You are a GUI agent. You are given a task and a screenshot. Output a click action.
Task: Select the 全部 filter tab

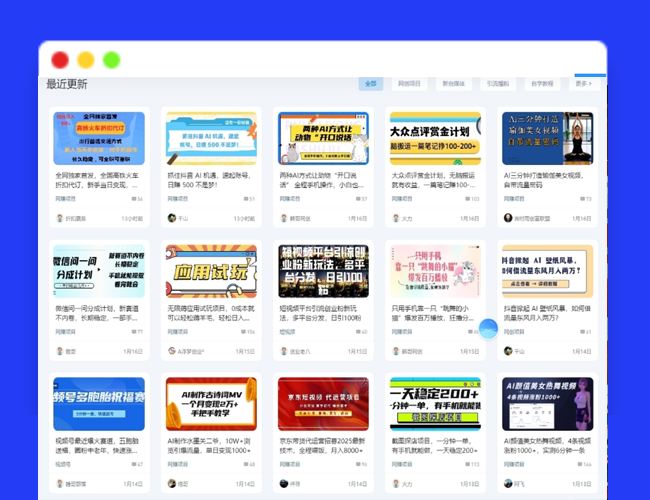pyautogui.click(x=371, y=84)
